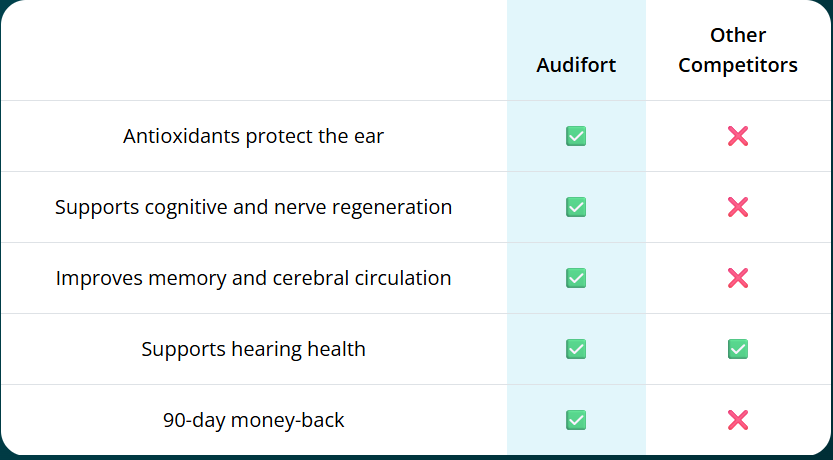Click Audifort checkmark for cognitive and nerve regeneration
Image resolution: width=833 pixels, height=460 pixels.
[576, 207]
